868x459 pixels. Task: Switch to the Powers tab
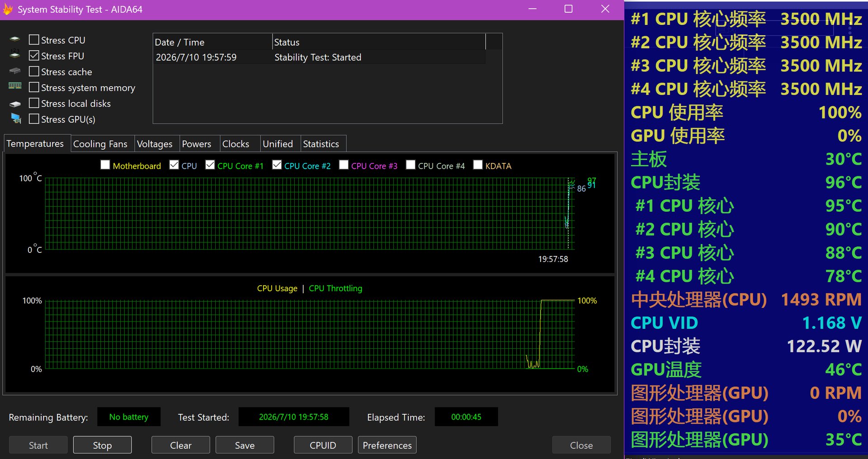199,144
